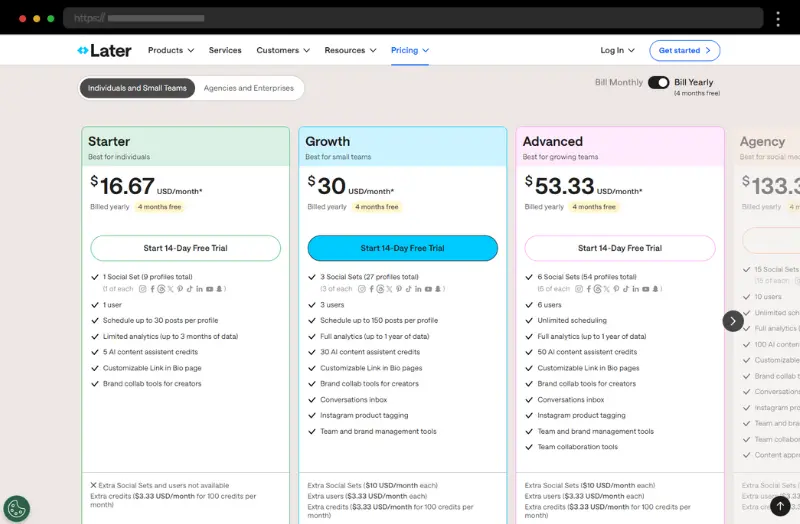Screen dimensions: 800x524
Task: Click the scroll-to-top arrow button
Action: point(780,506)
